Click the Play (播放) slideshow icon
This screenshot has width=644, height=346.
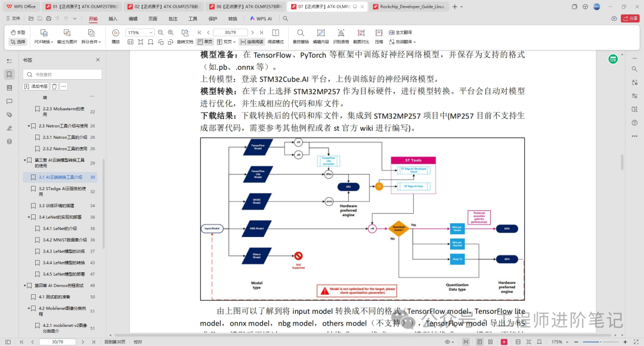(x=116, y=33)
